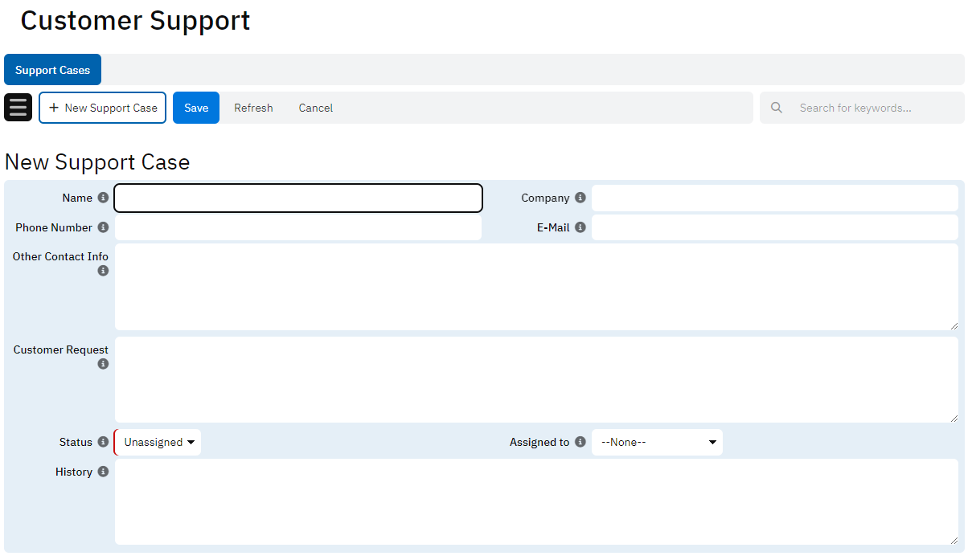968x560 pixels.
Task: Click the info icon beside Phone Number
Action: tap(103, 227)
